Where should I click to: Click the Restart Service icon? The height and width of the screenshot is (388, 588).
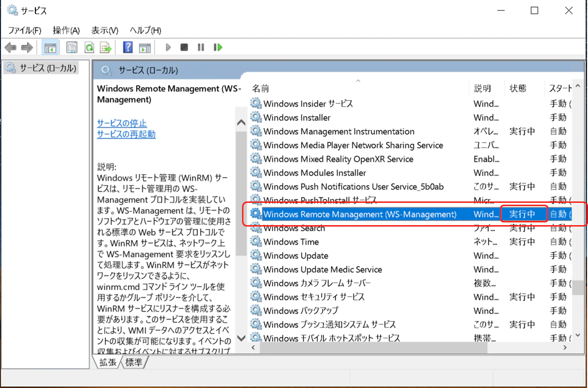click(x=218, y=47)
